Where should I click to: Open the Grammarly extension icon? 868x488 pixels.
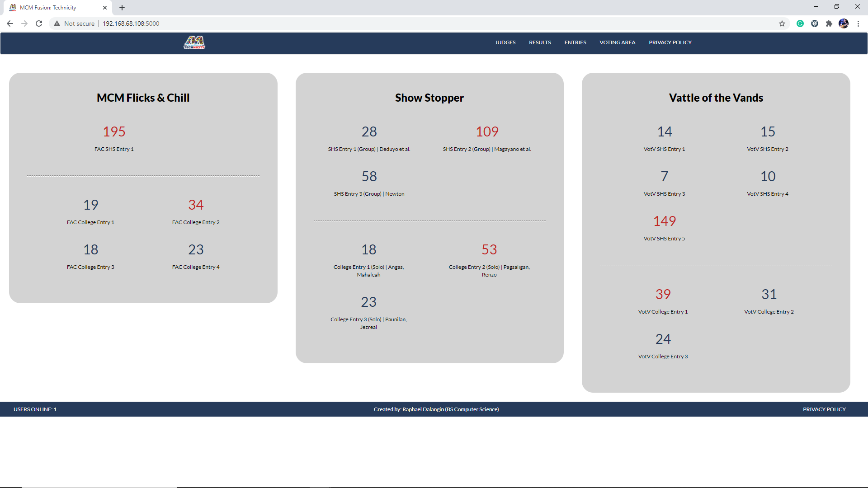(800, 23)
